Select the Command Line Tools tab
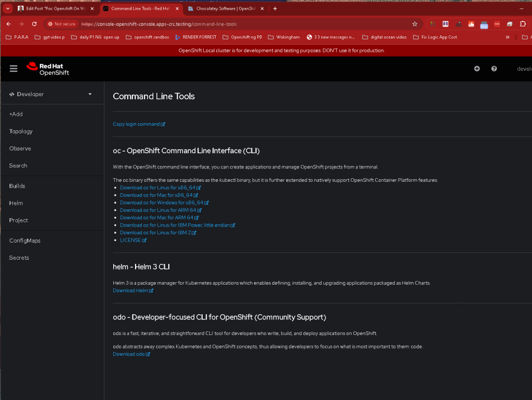This screenshot has width=532, height=400. click(140, 8)
